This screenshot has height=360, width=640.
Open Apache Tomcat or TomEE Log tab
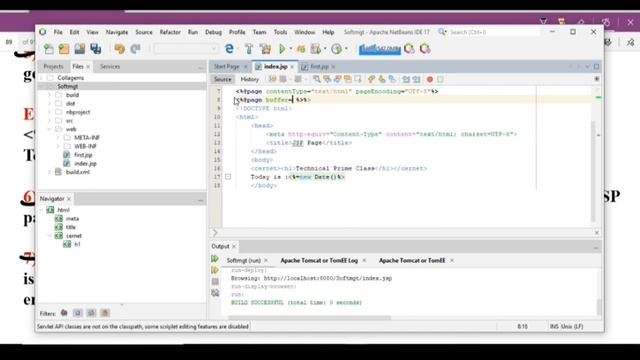pos(319,260)
